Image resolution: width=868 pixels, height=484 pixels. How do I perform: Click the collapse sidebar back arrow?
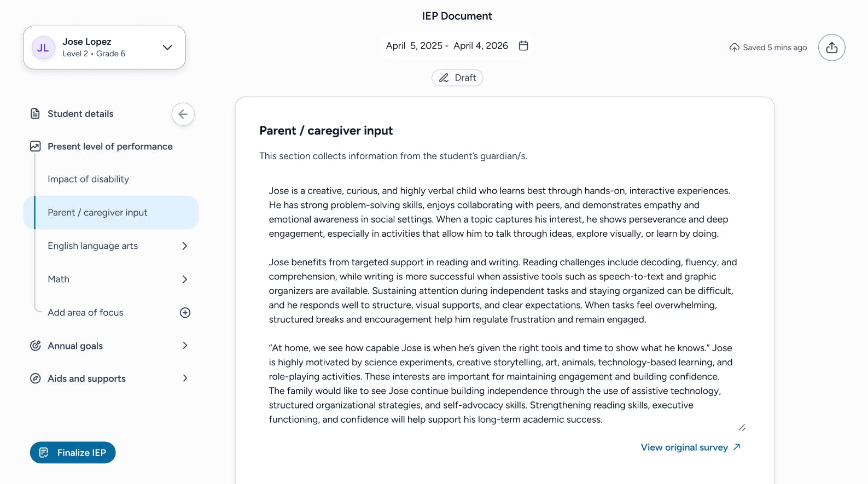pyautogui.click(x=183, y=114)
